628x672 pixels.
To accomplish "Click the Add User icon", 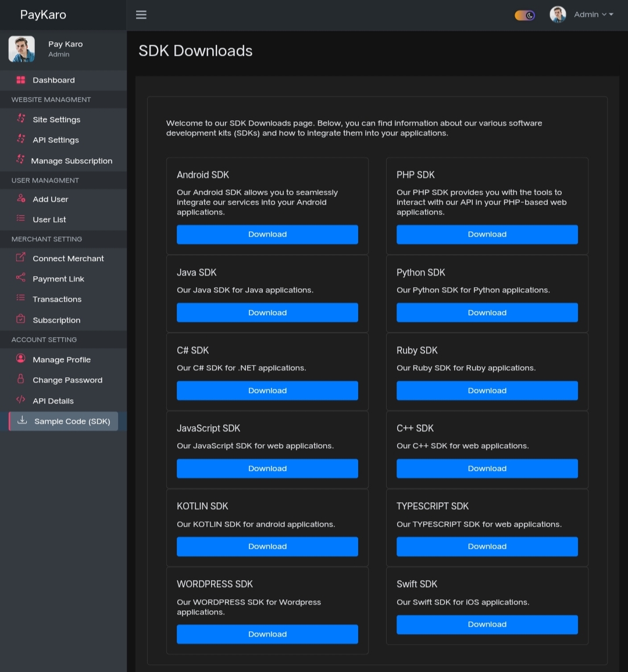I will pos(21,198).
